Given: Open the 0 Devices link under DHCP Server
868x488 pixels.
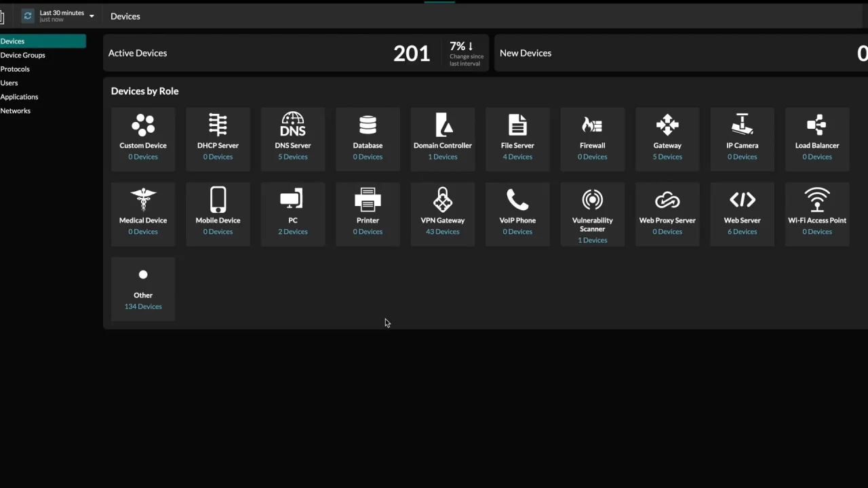Looking at the screenshot, I should point(218,157).
